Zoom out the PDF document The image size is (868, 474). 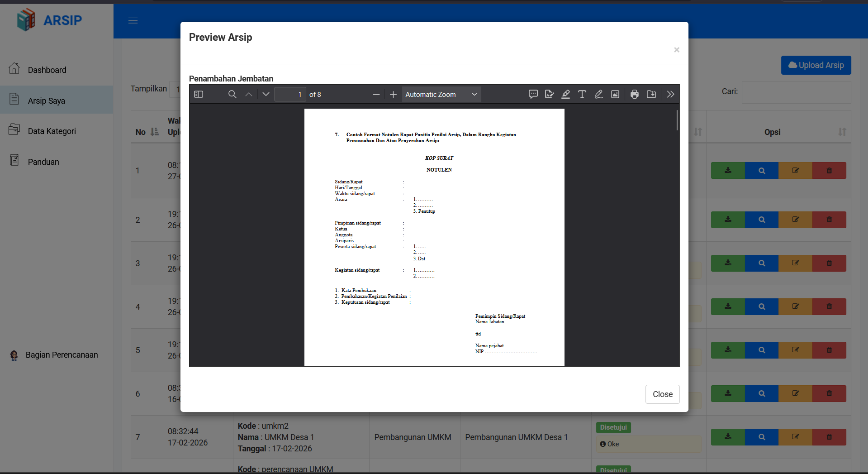pos(376,94)
